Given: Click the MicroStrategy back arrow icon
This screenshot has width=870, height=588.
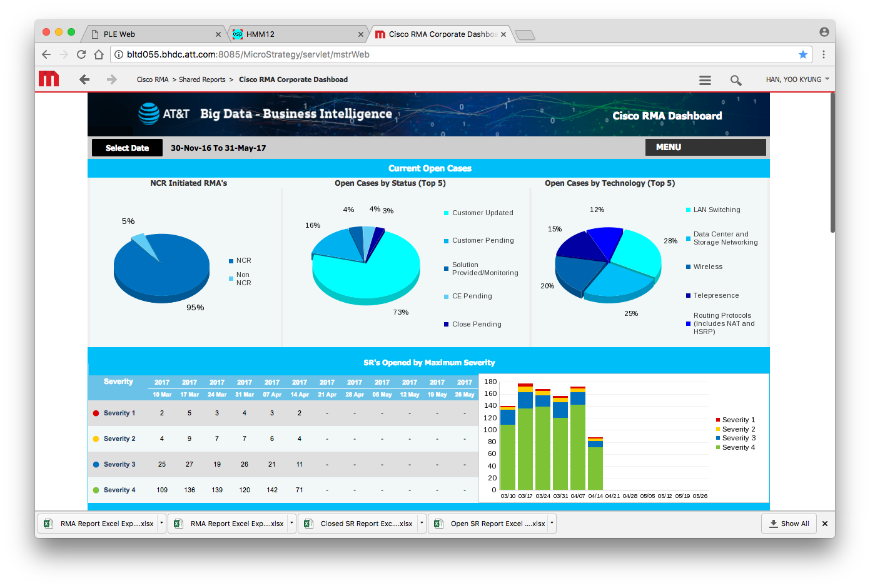Looking at the screenshot, I should (84, 79).
